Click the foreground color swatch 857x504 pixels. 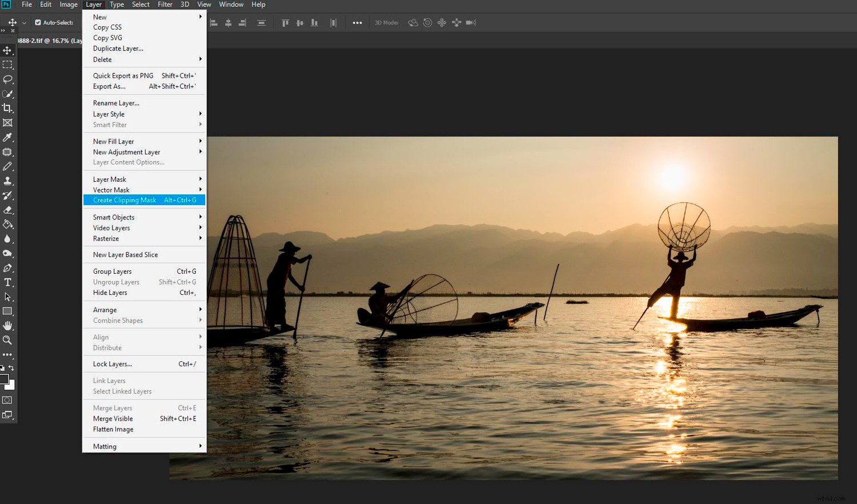click(5, 379)
